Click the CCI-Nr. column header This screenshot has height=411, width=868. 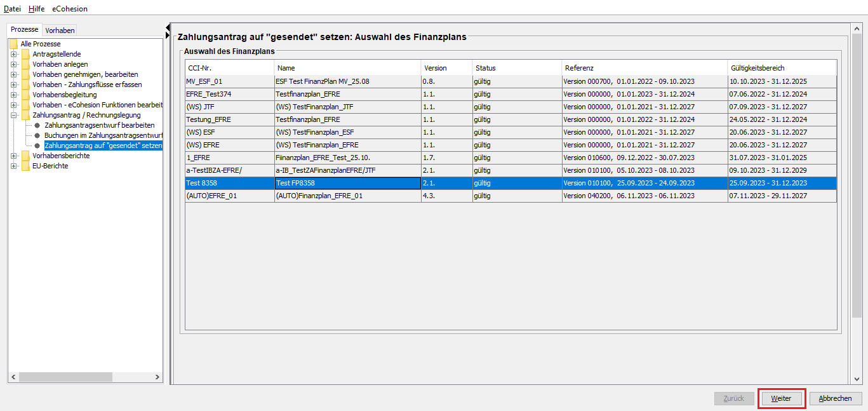point(230,68)
